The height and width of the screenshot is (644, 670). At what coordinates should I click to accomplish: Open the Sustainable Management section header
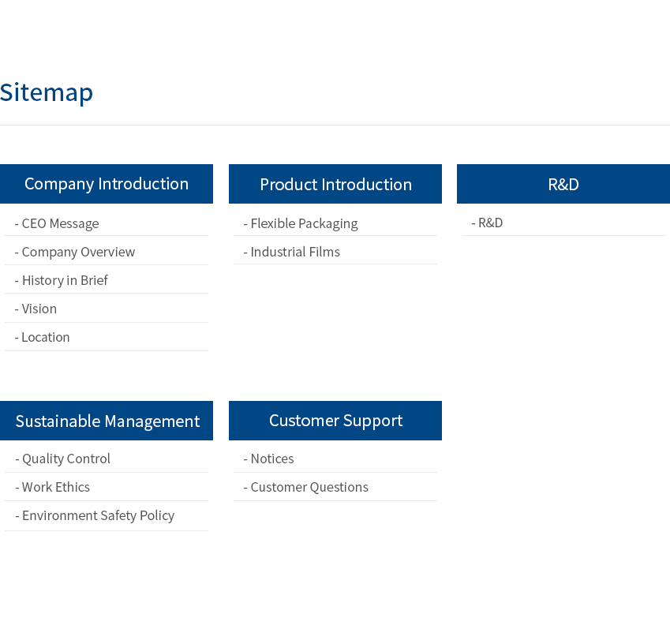click(x=107, y=421)
